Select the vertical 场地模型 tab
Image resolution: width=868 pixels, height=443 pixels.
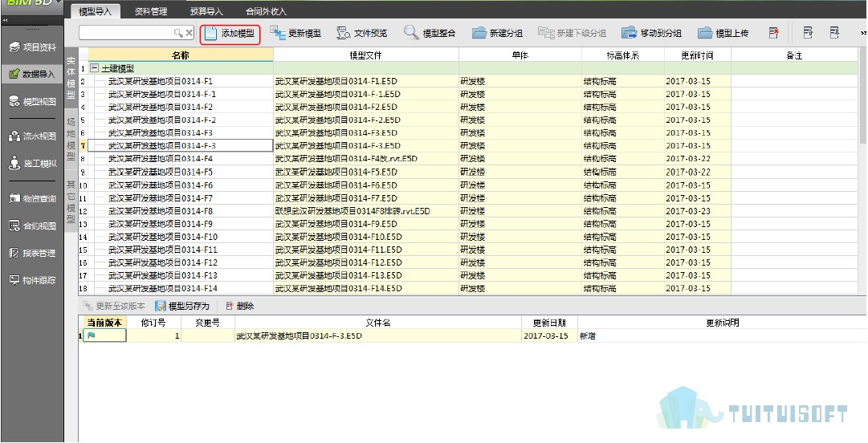point(71,138)
